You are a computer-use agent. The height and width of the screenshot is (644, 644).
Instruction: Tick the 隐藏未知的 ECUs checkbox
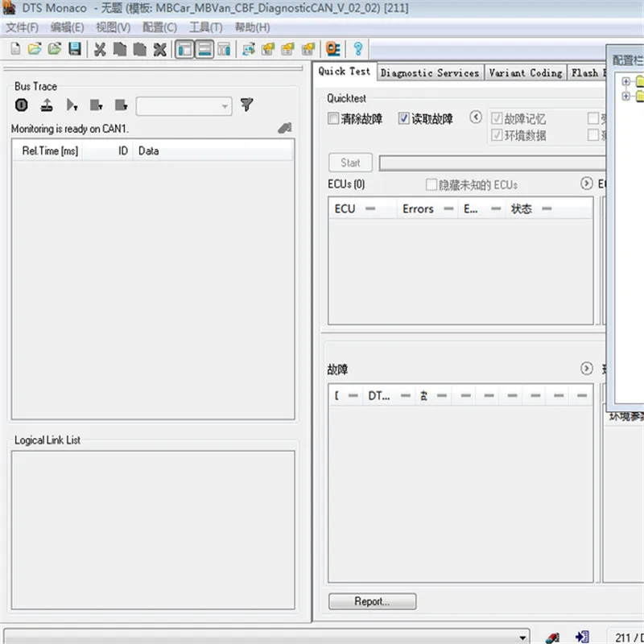tap(431, 184)
